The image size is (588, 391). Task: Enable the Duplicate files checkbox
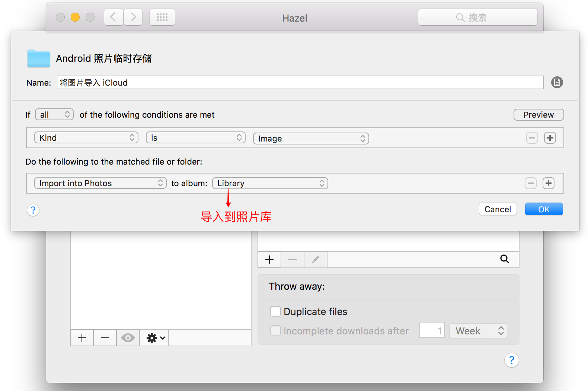(275, 311)
